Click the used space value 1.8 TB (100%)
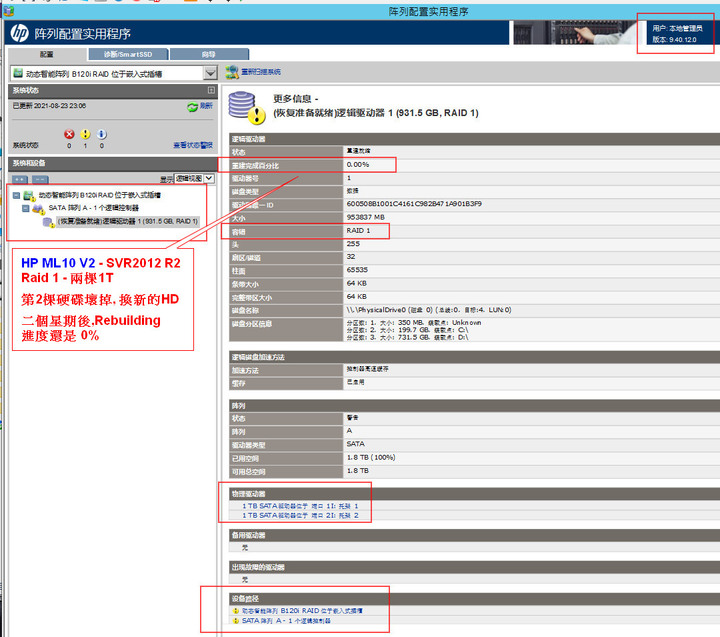720x637 pixels. [371, 457]
